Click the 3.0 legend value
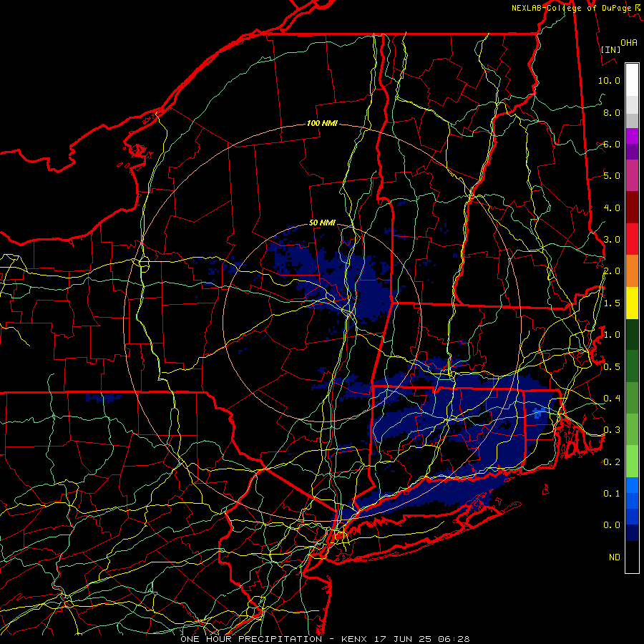The height and width of the screenshot is (644, 644). coord(612,240)
